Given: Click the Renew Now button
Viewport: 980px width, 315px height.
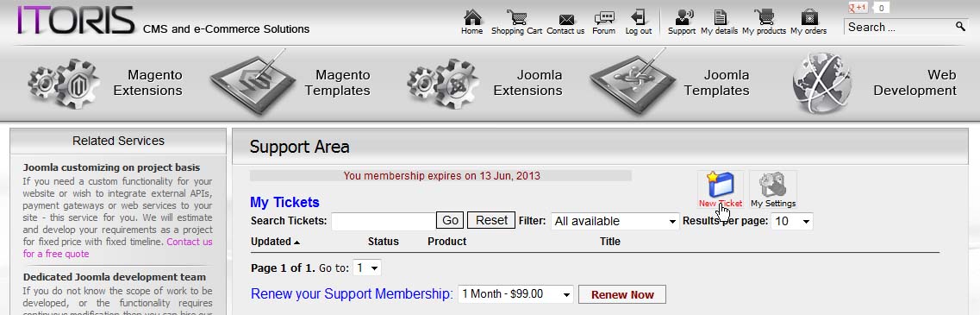Looking at the screenshot, I should 622,294.
